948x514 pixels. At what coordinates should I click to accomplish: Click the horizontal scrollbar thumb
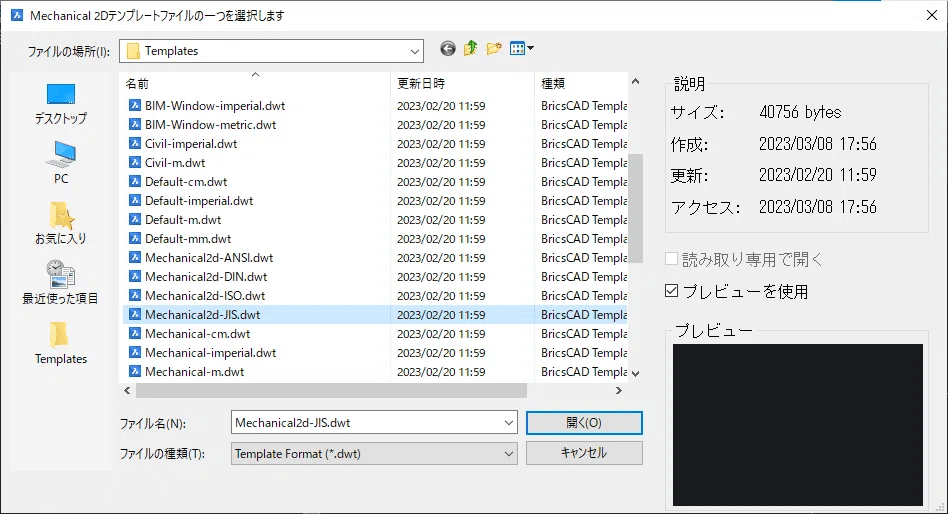coord(331,391)
